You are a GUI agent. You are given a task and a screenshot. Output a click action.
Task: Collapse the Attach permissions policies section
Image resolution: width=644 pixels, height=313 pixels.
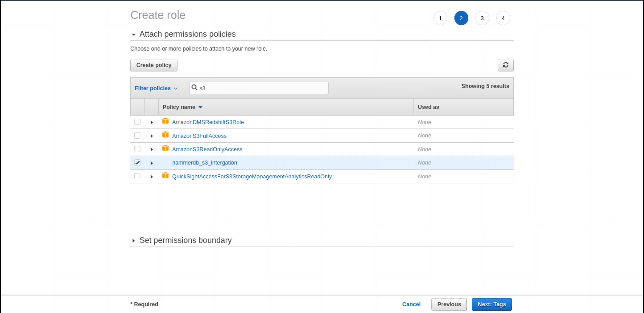[134, 35]
